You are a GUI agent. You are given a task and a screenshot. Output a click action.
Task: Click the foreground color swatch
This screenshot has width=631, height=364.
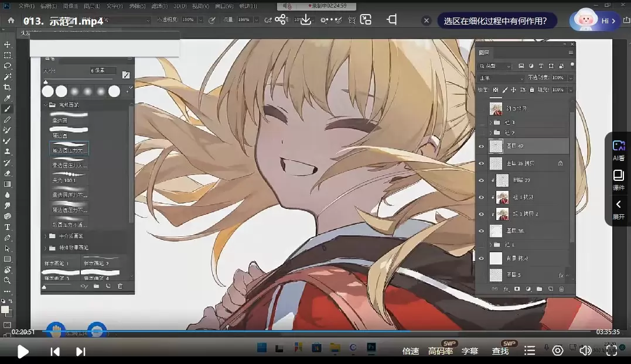(5, 310)
